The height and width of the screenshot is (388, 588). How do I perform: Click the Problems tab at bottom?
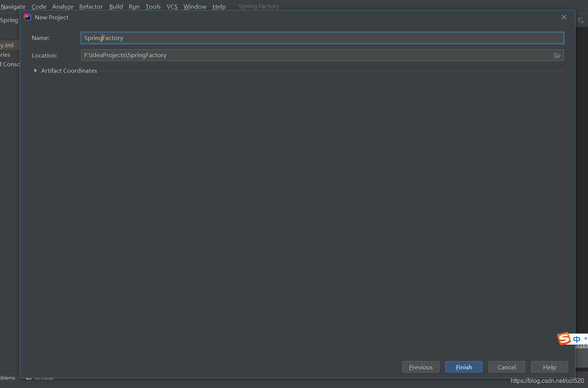click(8, 378)
